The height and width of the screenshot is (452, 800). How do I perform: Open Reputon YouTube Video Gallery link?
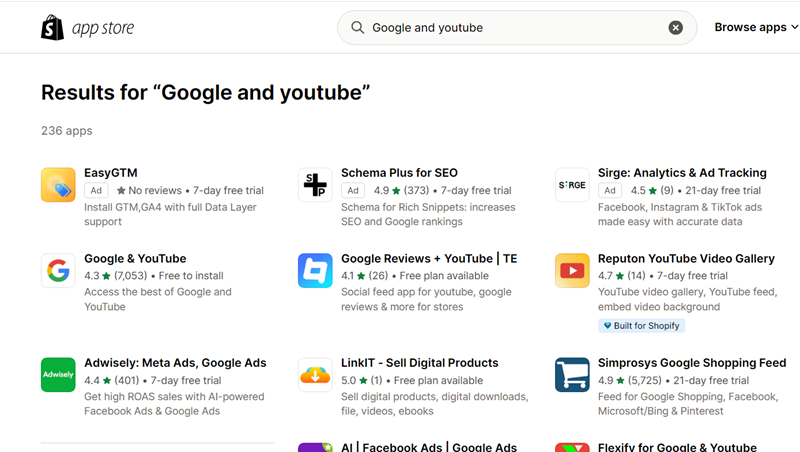tap(686, 259)
